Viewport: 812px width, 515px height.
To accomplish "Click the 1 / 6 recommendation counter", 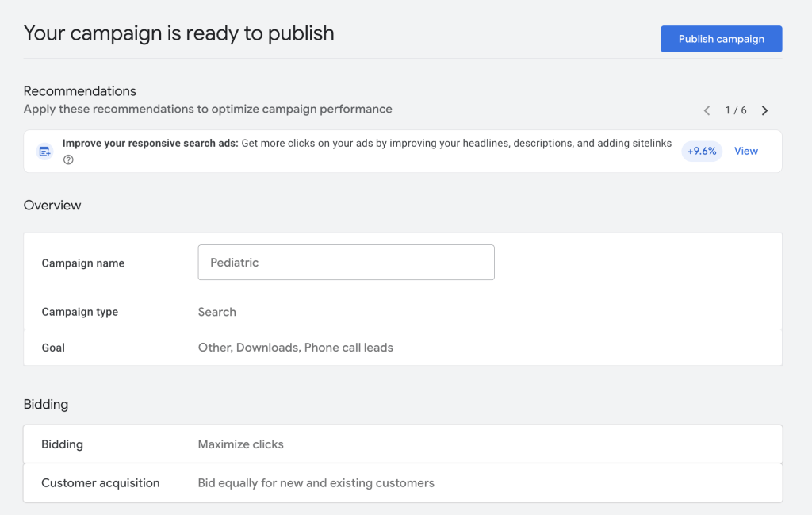I will click(x=735, y=110).
